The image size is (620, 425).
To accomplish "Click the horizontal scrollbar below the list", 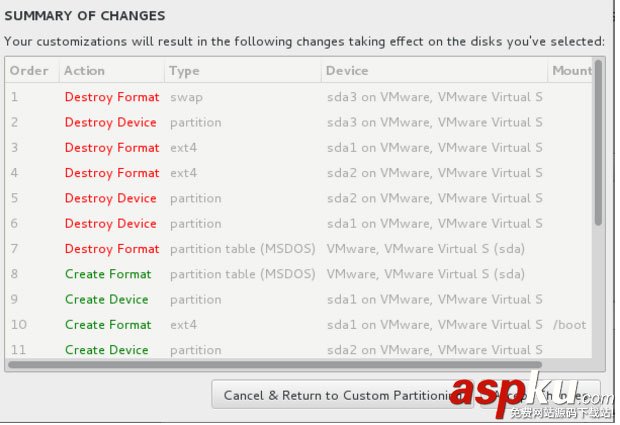I will [274, 365].
